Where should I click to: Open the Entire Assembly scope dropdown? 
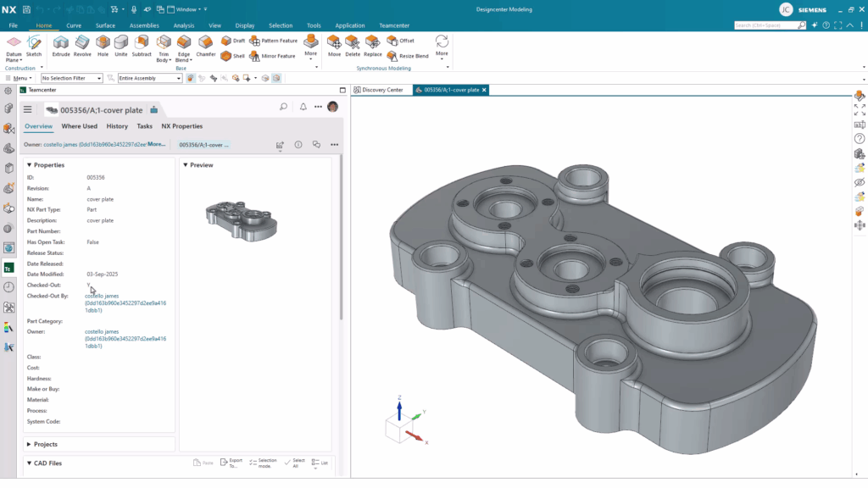(149, 78)
